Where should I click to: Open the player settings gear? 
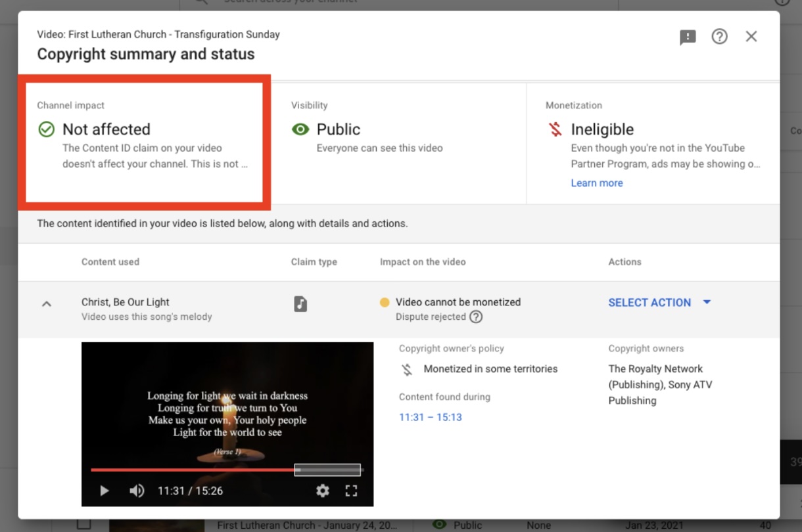(323, 490)
